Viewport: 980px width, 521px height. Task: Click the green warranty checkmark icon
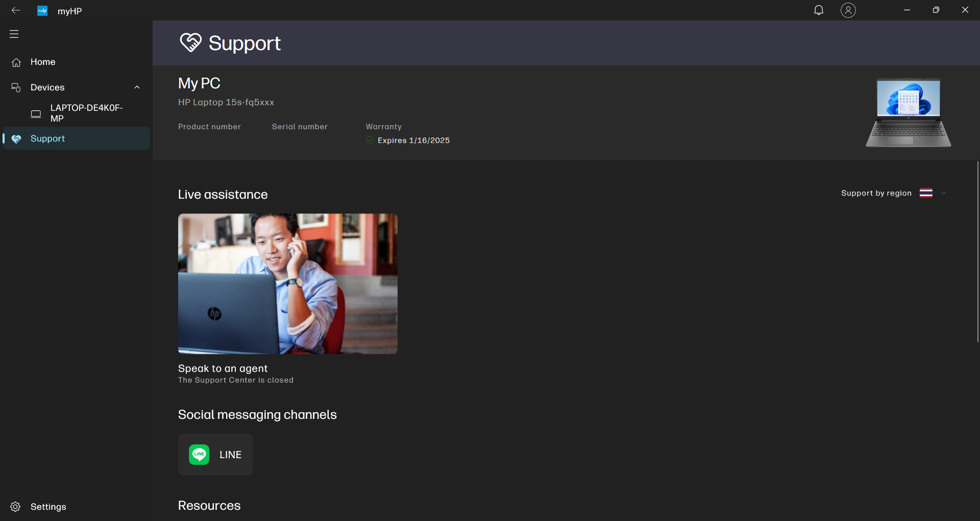(370, 140)
